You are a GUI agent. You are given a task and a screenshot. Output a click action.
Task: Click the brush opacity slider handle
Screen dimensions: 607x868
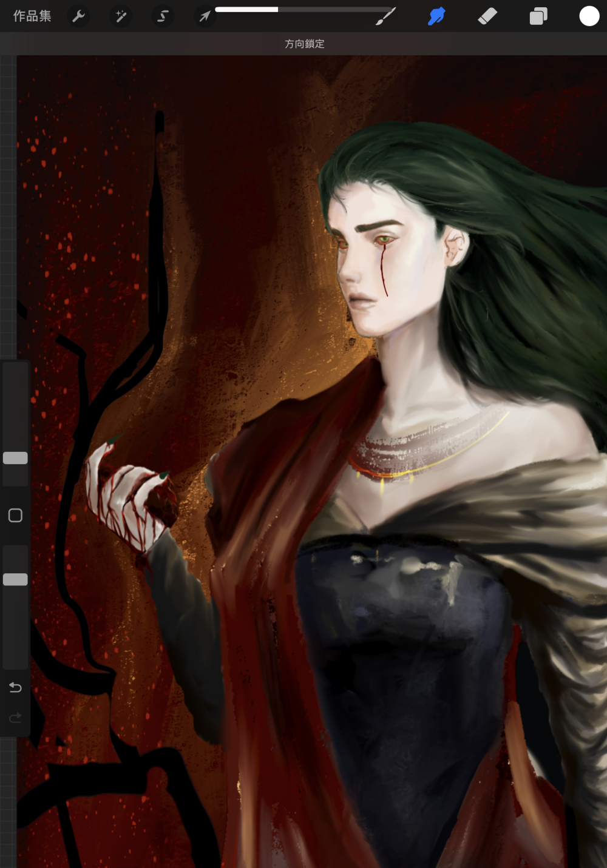tap(15, 579)
